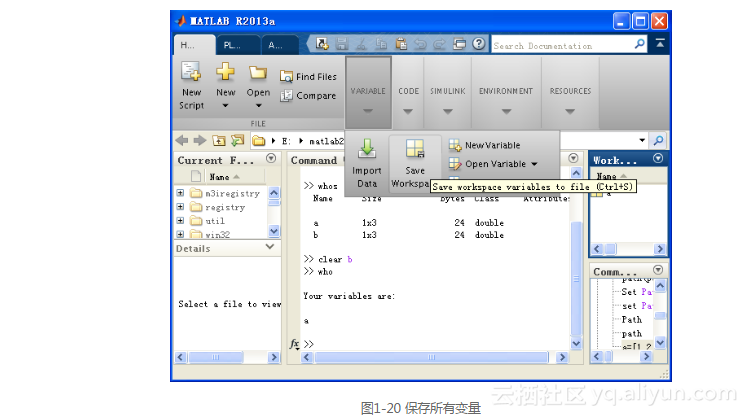Click the browse for folder icon

click(237, 140)
